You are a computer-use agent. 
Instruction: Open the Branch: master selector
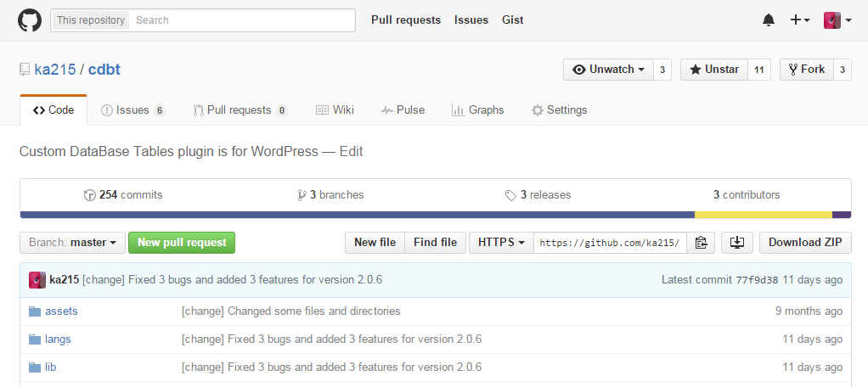click(x=72, y=243)
